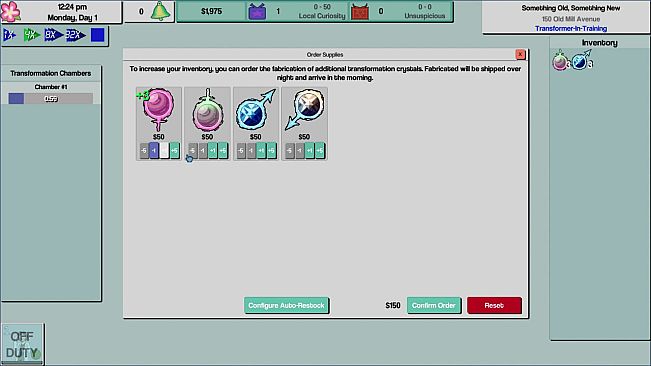This screenshot has width=651, height=366.
Task: Open the Transformer-In-Training link
Action: (x=571, y=29)
